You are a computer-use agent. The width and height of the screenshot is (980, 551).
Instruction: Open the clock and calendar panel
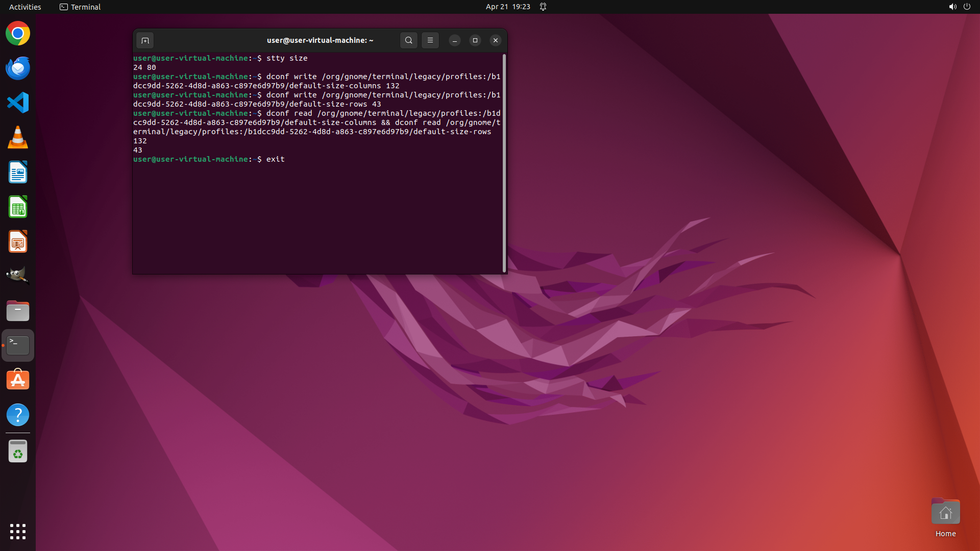[507, 7]
